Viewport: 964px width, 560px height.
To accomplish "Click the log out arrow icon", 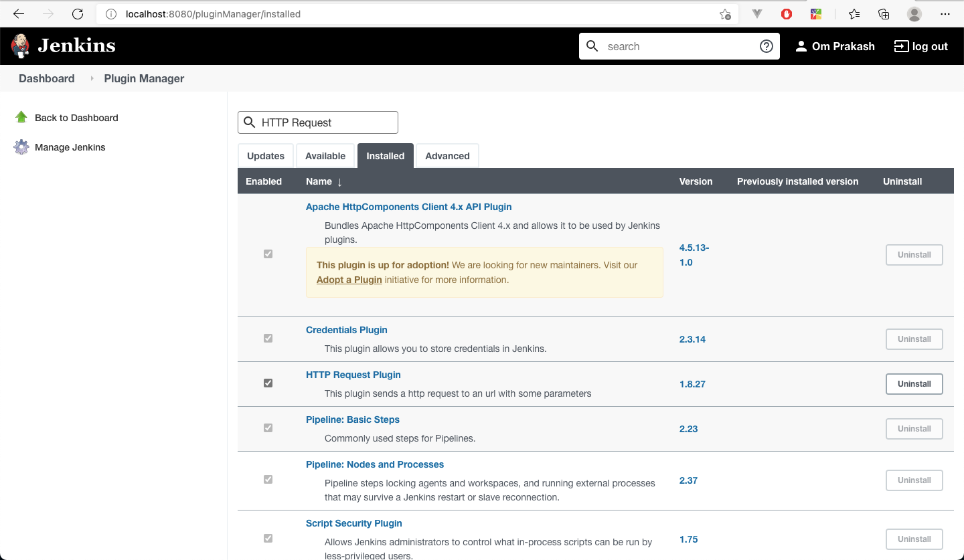I will (901, 46).
